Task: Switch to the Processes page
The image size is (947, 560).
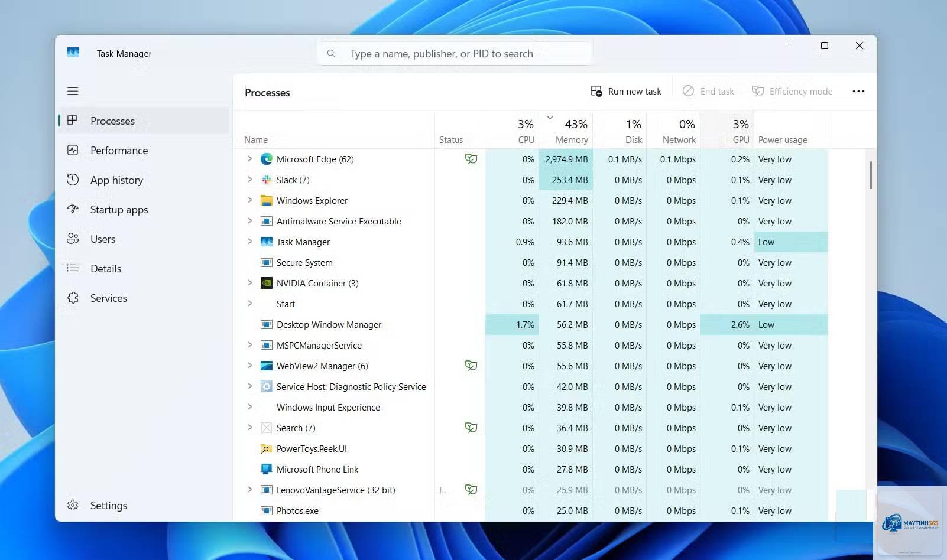Action: [144, 121]
